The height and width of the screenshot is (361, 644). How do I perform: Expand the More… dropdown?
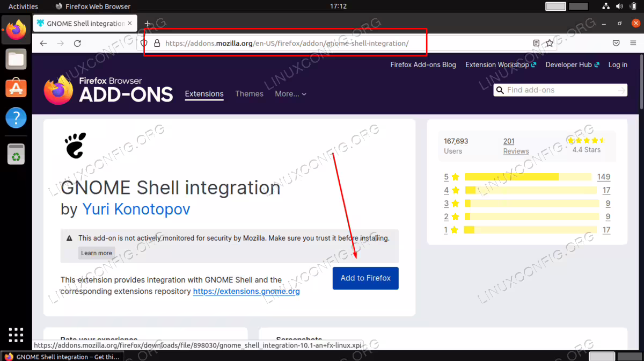pyautogui.click(x=290, y=93)
